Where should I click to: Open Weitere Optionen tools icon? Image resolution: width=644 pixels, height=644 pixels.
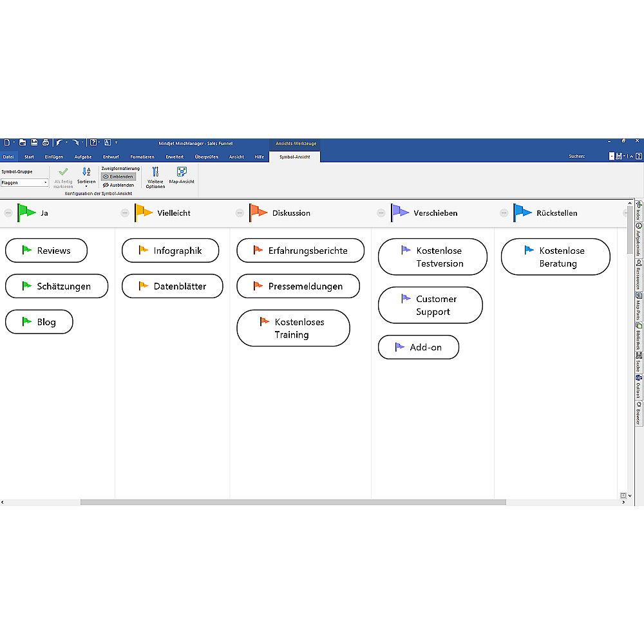click(x=155, y=173)
